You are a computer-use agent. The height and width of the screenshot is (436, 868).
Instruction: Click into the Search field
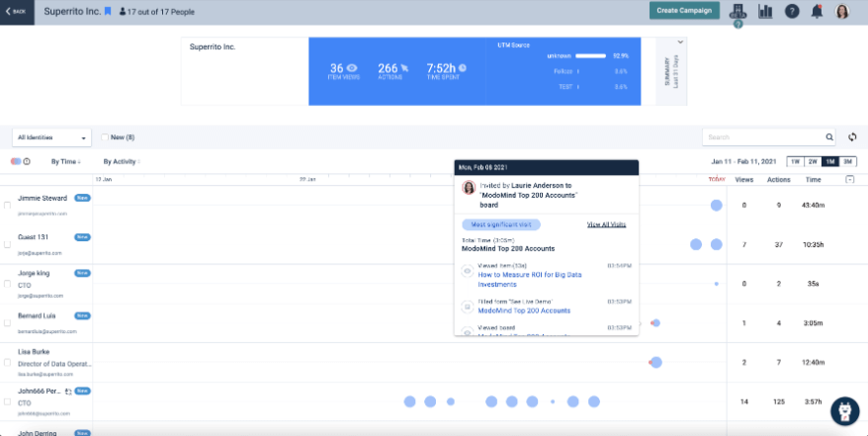click(764, 137)
